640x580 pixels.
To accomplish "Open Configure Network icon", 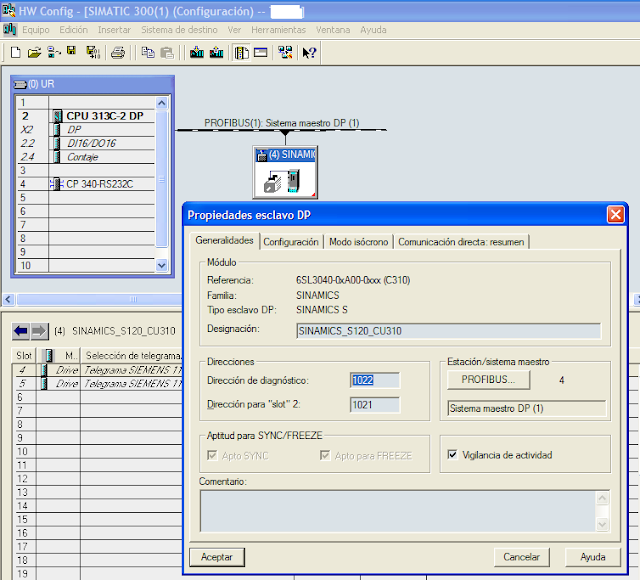I will [285, 53].
